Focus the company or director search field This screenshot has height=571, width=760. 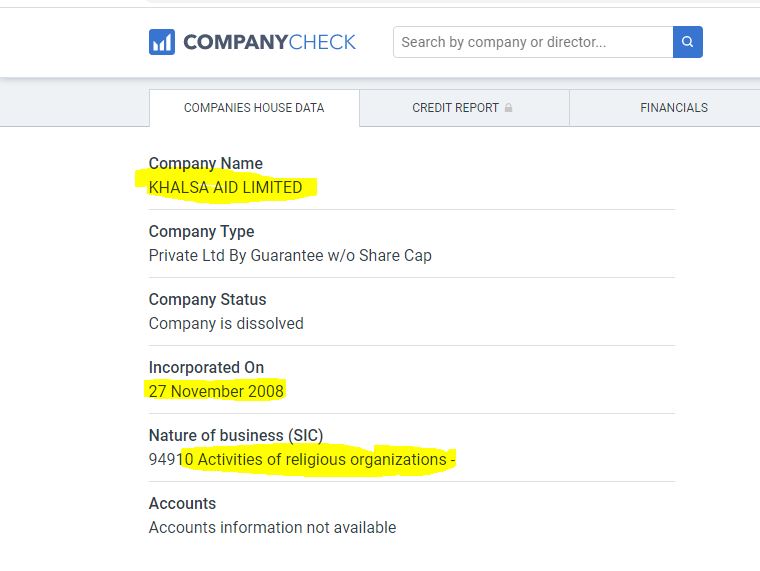coord(533,42)
